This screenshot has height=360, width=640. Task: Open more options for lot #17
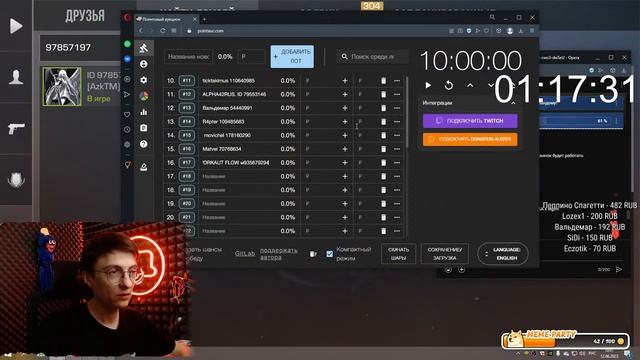[x=397, y=162]
